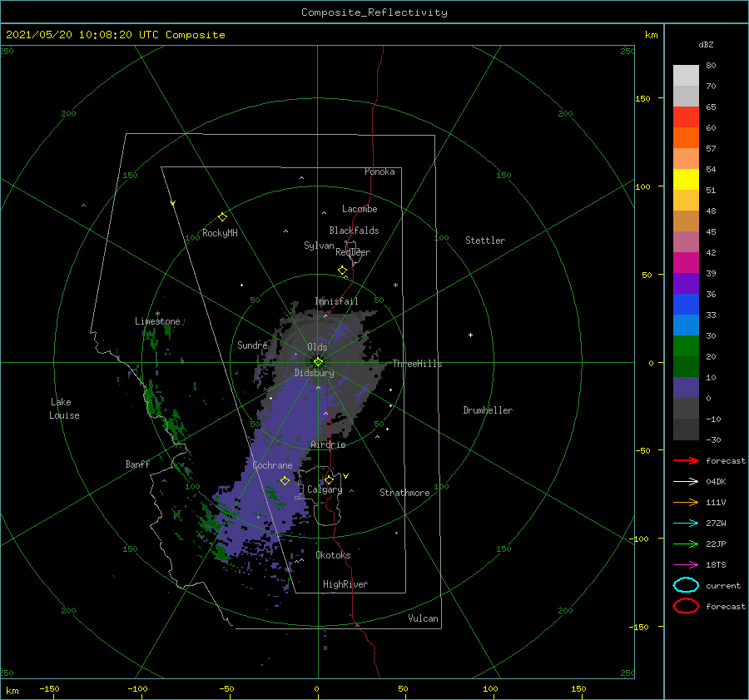Select the yellow diamond marker beside RockyMH
The image size is (749, 700).
click(x=222, y=217)
